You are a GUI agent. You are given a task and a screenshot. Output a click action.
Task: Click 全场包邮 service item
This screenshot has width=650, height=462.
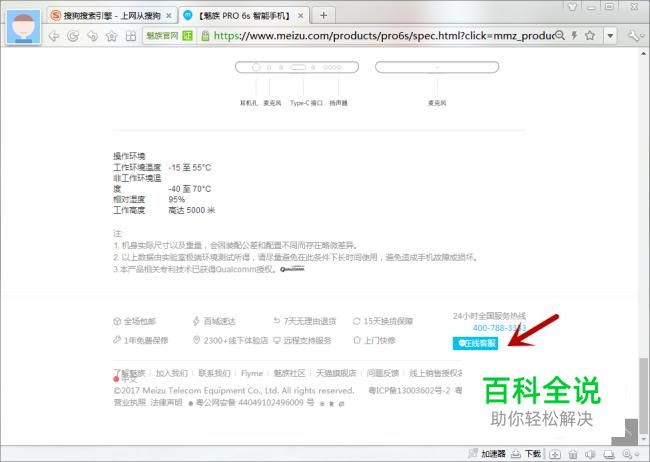(x=134, y=321)
